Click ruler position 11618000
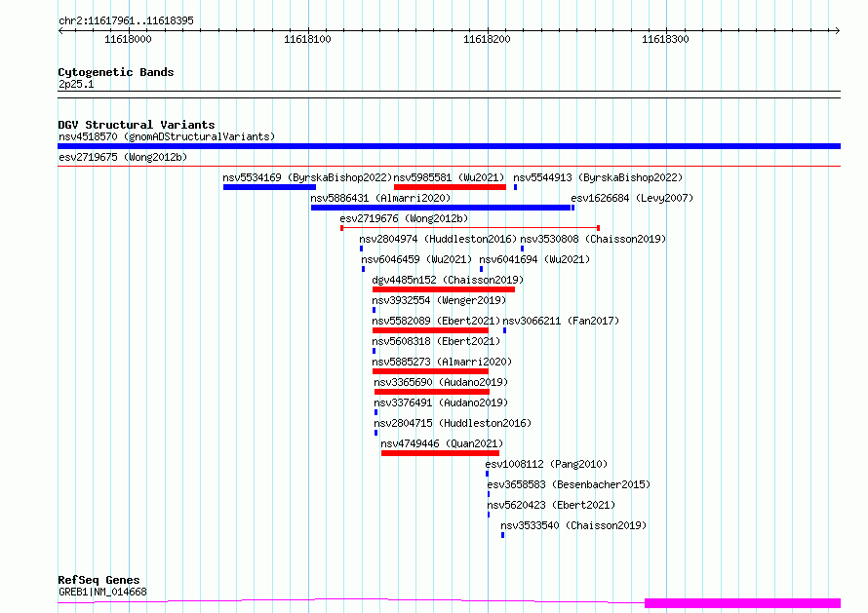This screenshot has width=868, height=613. (x=128, y=39)
